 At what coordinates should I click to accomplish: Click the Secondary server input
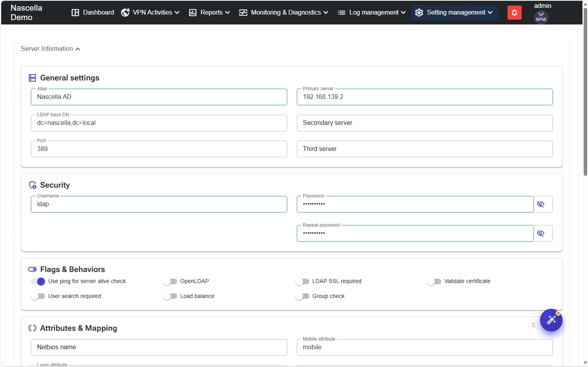pos(425,123)
